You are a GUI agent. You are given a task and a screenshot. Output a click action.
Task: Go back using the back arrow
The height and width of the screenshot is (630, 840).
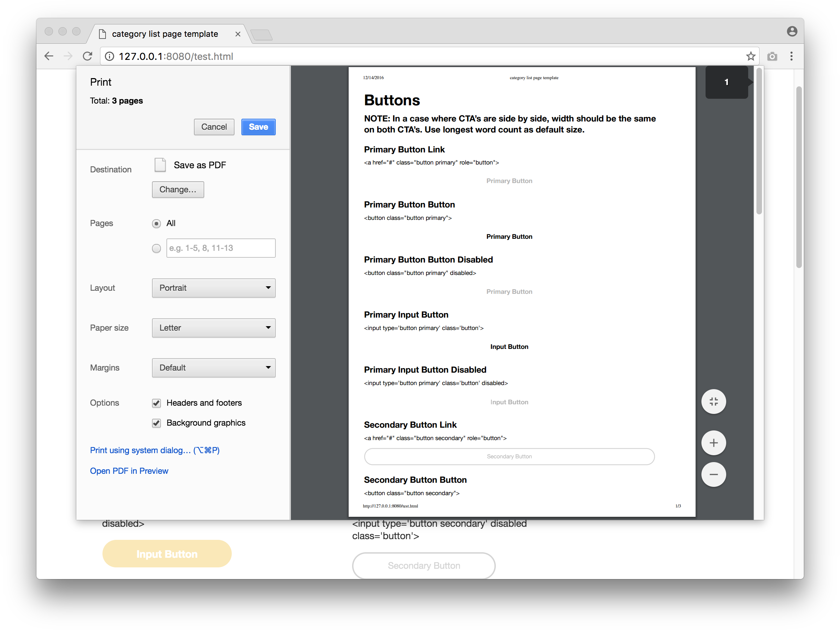pyautogui.click(x=49, y=57)
